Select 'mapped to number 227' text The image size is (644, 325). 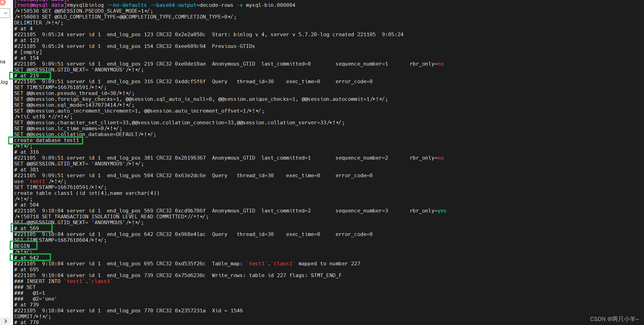tap(329, 264)
